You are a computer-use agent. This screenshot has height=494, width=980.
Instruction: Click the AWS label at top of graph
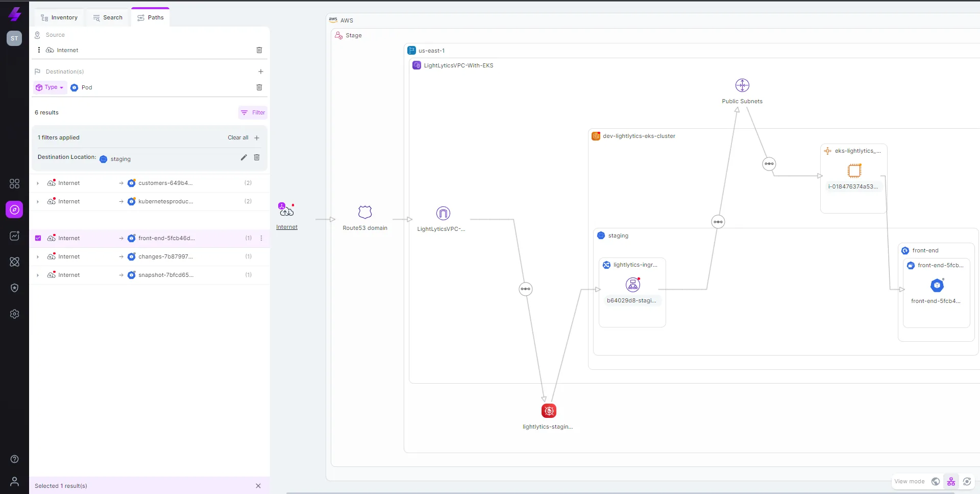point(347,20)
